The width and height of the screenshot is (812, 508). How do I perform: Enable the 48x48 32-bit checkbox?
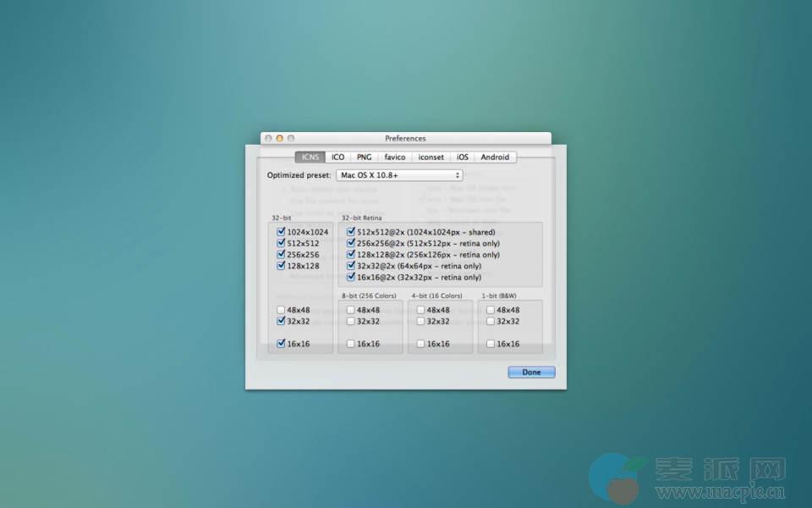click(282, 310)
